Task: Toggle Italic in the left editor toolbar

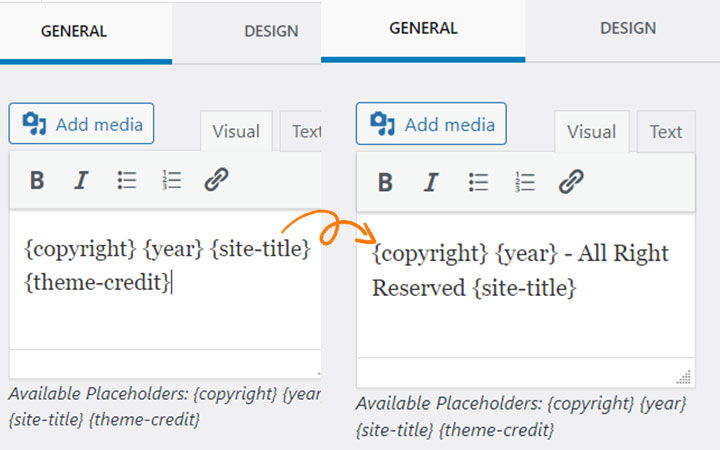Action: coord(81,180)
